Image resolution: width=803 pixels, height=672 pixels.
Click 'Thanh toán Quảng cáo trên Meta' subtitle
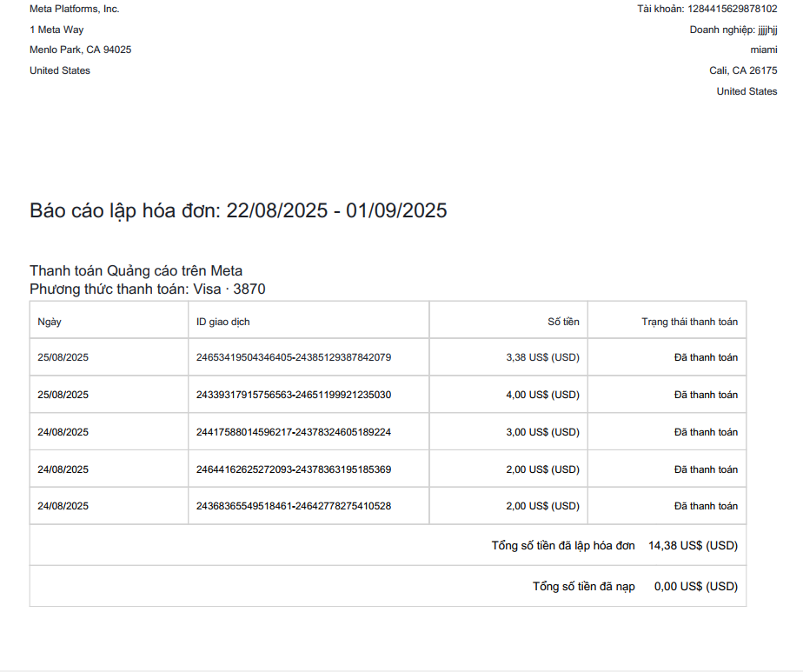tap(136, 270)
